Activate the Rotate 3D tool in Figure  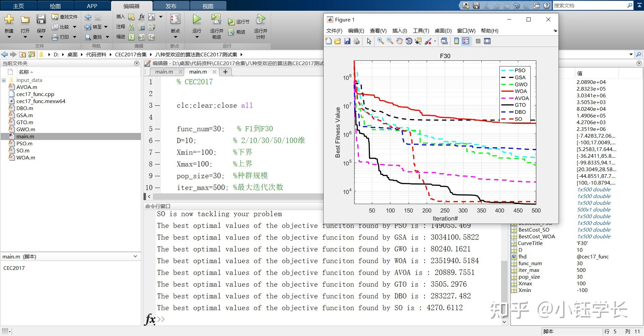pyautogui.click(x=409, y=41)
